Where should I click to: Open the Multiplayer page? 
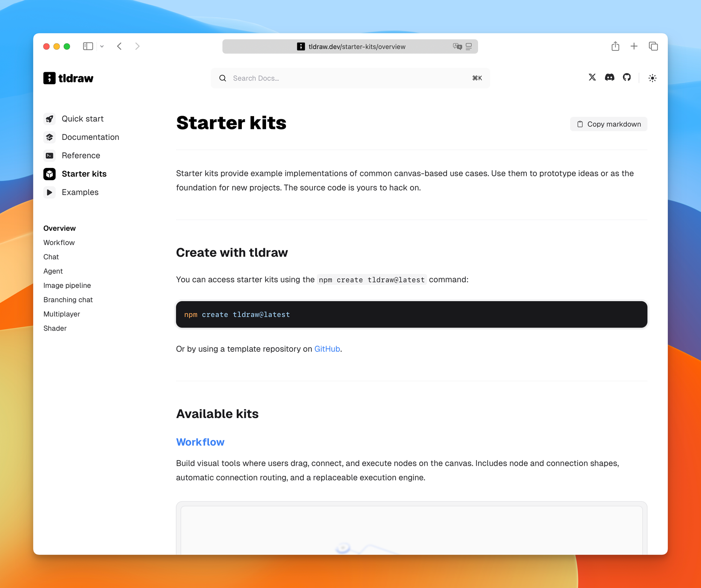click(62, 314)
